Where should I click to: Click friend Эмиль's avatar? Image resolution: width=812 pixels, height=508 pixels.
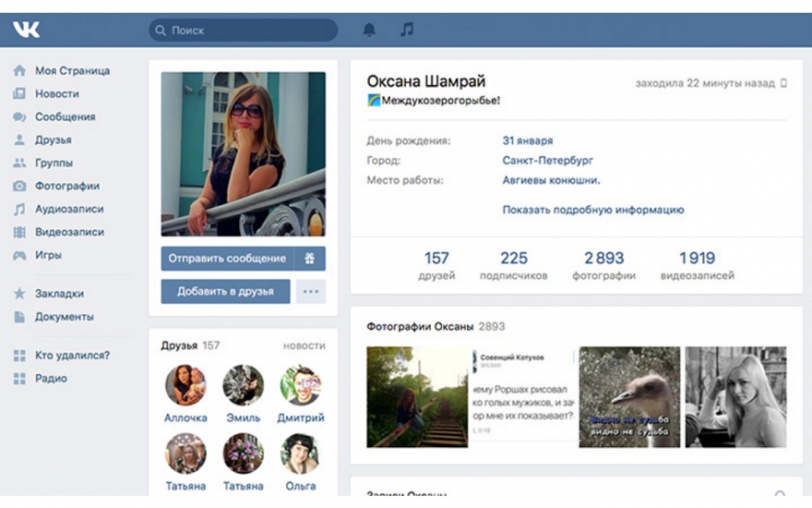244,385
